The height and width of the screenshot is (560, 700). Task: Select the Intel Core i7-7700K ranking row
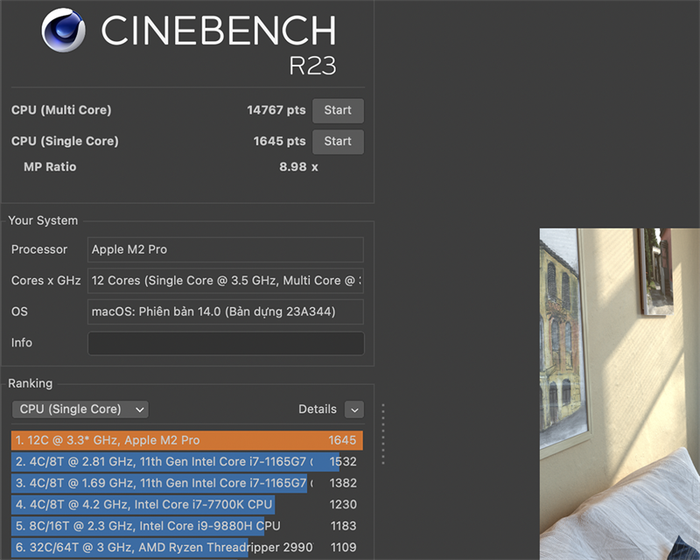(187, 505)
